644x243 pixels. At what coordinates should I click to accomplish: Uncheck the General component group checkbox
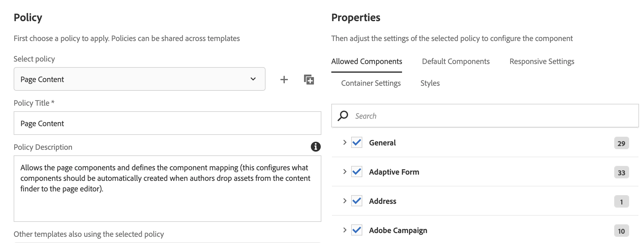pyautogui.click(x=357, y=143)
